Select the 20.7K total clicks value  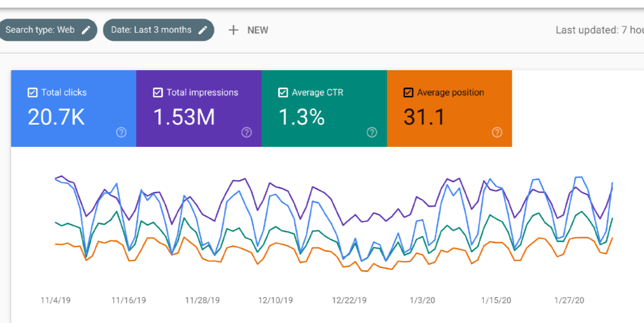point(56,117)
